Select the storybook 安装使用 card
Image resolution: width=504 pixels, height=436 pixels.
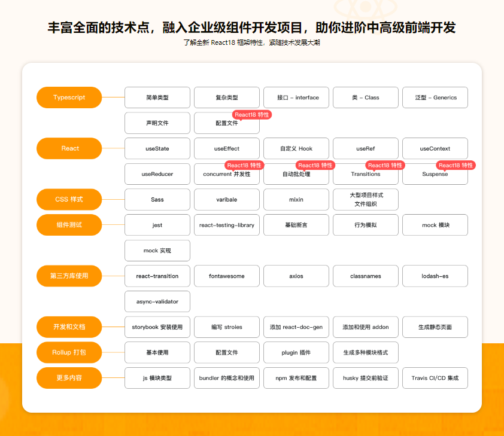coord(157,327)
